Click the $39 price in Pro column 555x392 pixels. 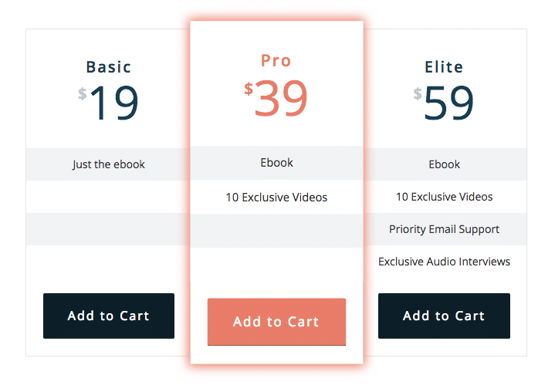pos(276,97)
